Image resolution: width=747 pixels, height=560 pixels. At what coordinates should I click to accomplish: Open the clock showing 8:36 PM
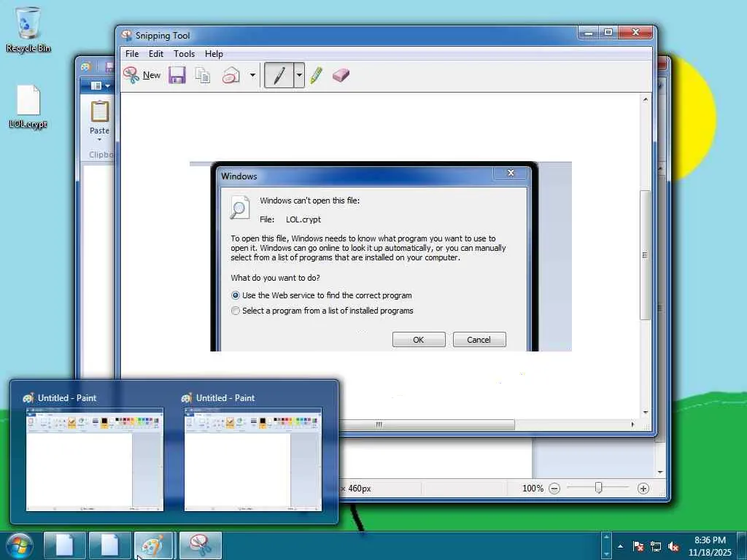[710, 546]
